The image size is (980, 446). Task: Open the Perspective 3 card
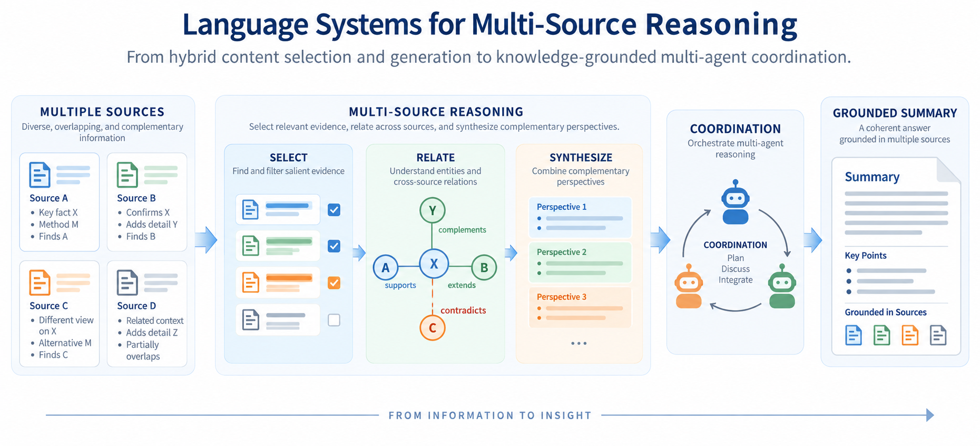(x=580, y=307)
